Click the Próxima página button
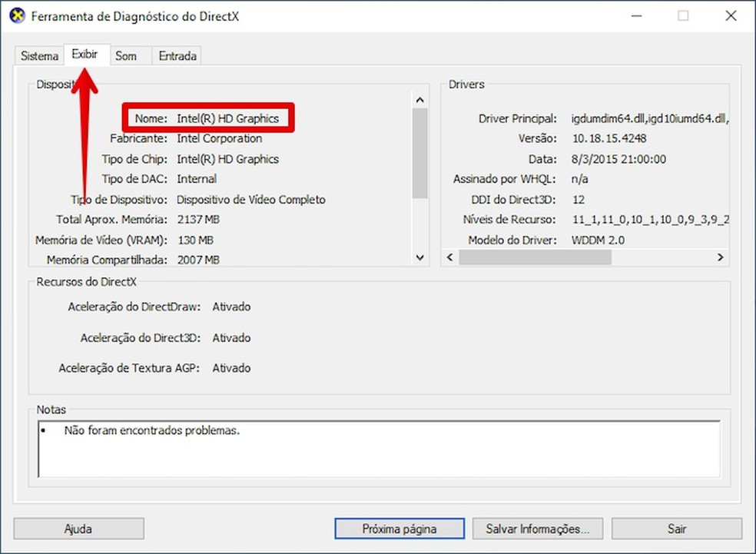756x554 pixels. [x=400, y=529]
